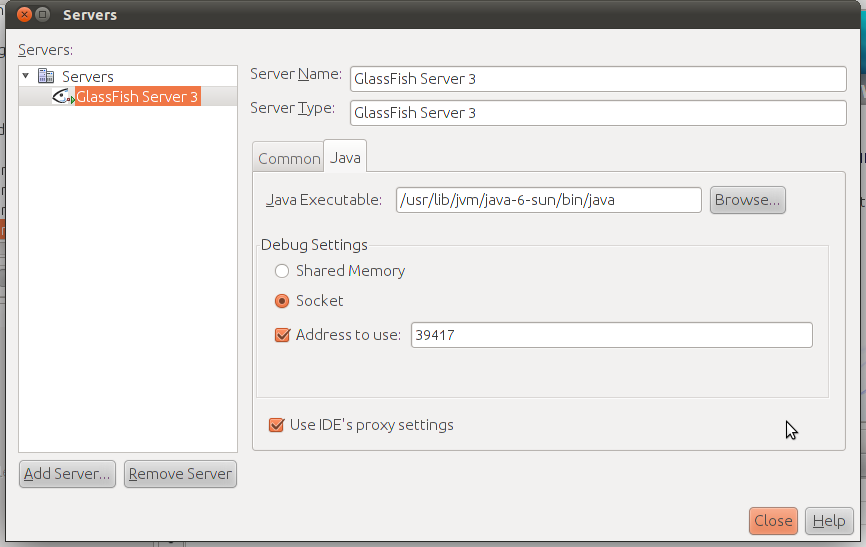Click the Debug Settings group label
The height and width of the screenshot is (547, 866).
tap(314, 245)
